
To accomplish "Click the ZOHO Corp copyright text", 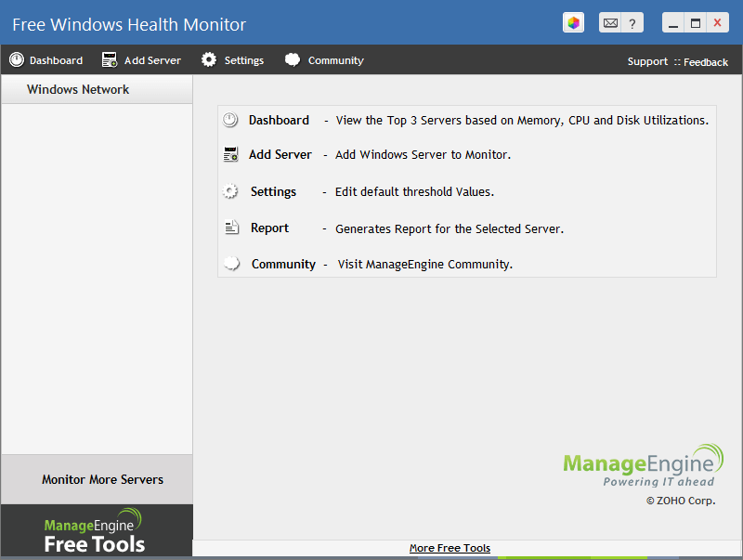I will point(682,501).
